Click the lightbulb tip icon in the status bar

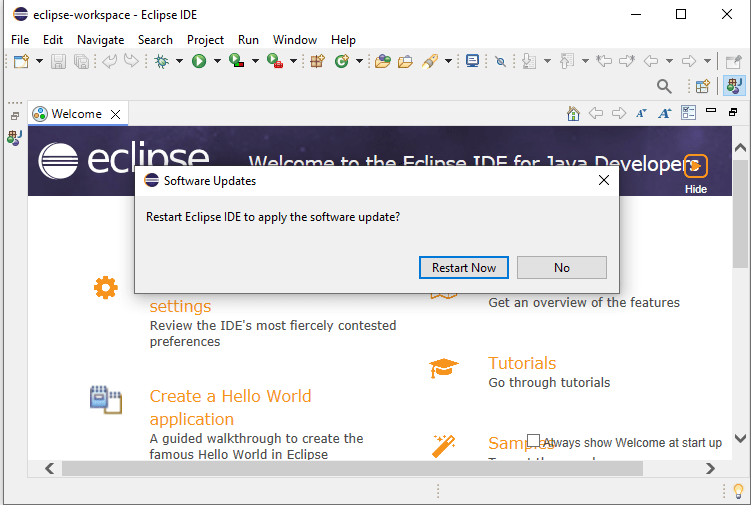[x=738, y=491]
